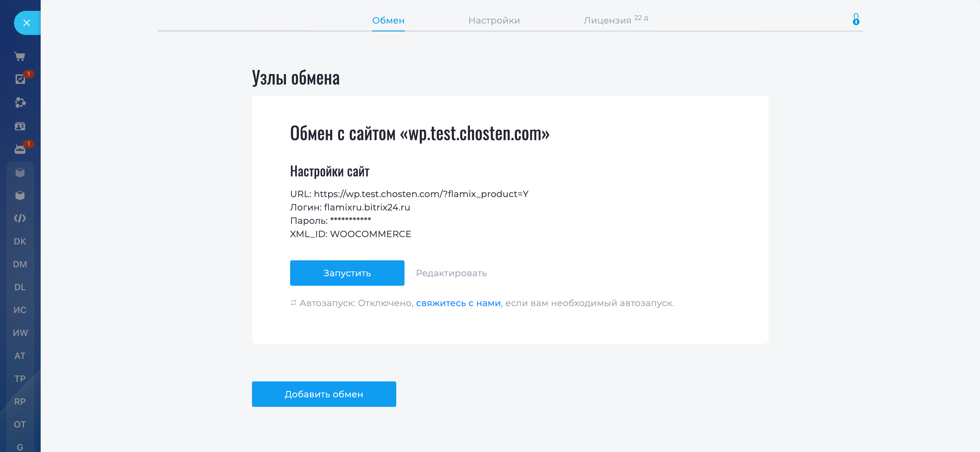Click the developer code brackets icon

[x=20, y=218]
